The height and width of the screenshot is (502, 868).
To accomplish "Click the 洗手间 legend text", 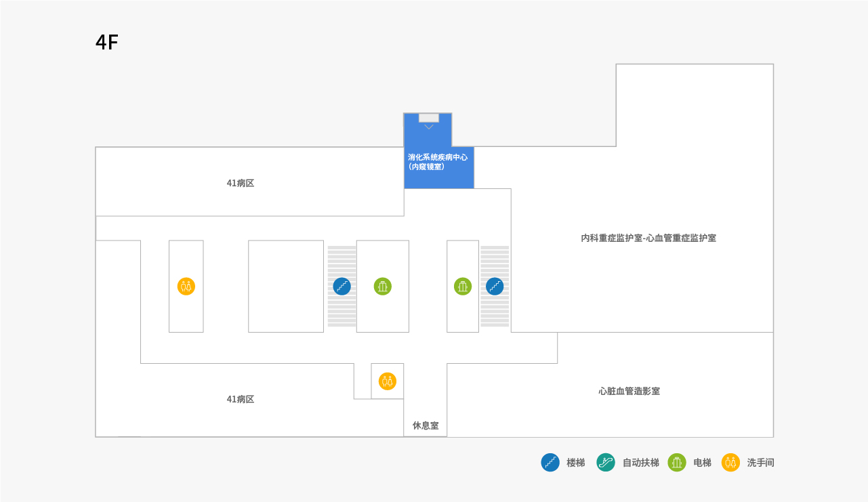I will coord(761,463).
